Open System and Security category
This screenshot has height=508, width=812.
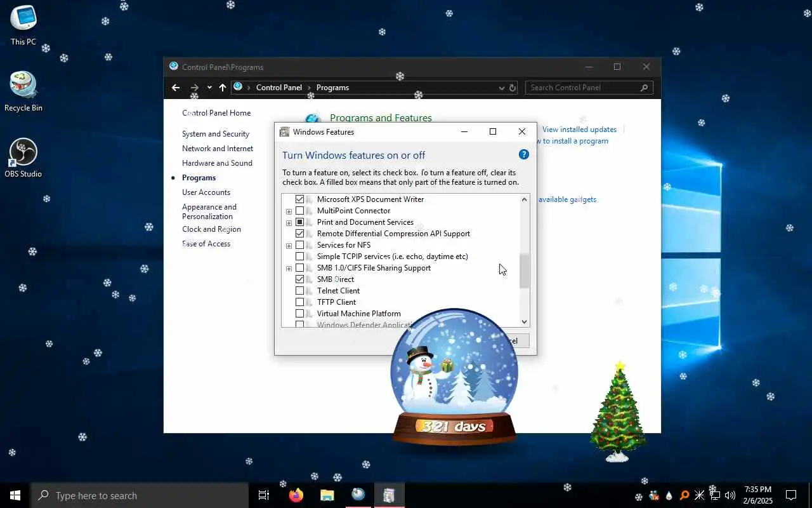click(216, 134)
